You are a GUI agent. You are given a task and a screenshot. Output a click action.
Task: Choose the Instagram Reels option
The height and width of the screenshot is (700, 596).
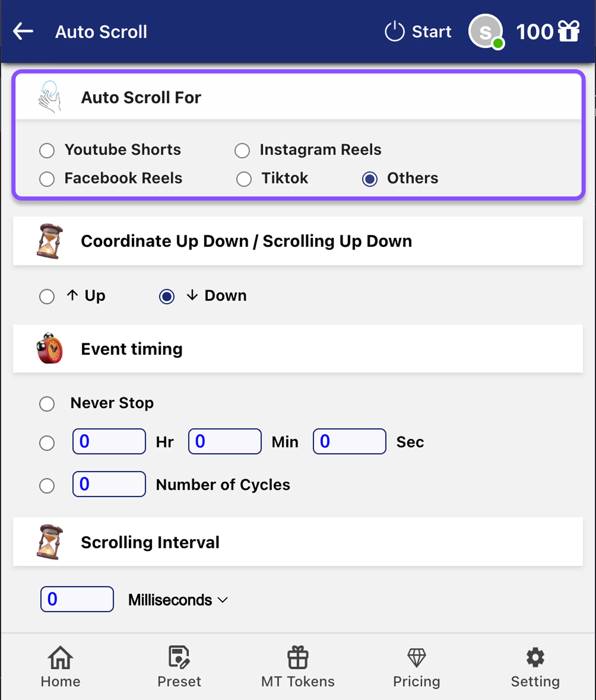tap(242, 151)
